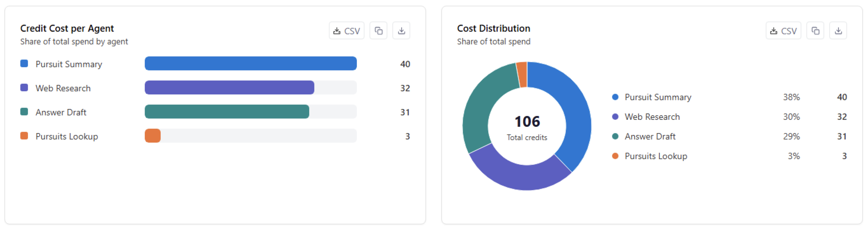Click Web Research legend dot in Cost Distribution
The height and width of the screenshot is (232, 868).
[615, 117]
